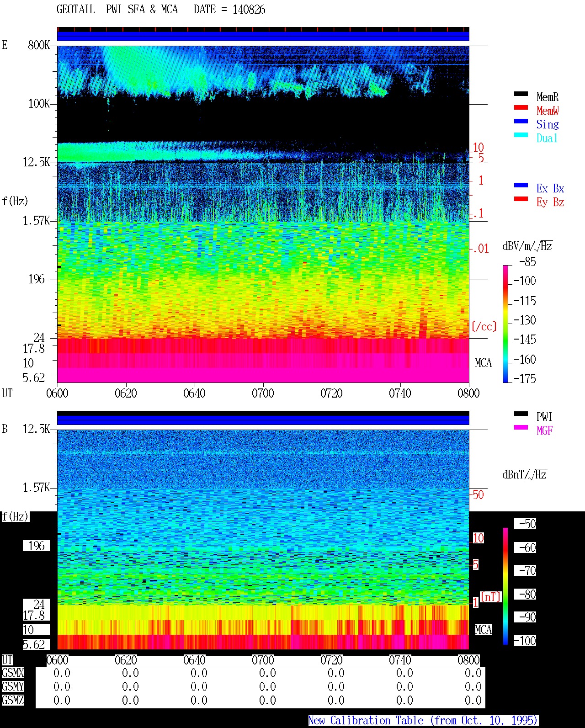Select the MemR legend label
Viewport: 585px width, 728px height.
pos(548,97)
